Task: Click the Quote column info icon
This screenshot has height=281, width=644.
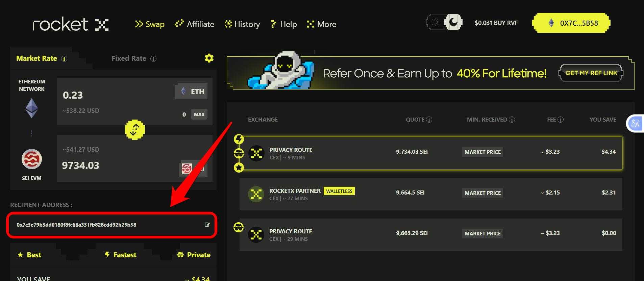Action: click(x=429, y=120)
